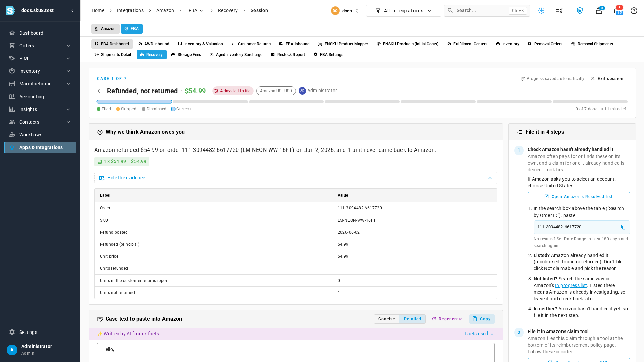Image resolution: width=644 pixels, height=362 pixels.
Task: Click the back arrow beside Refunded, not returned
Action: (x=100, y=91)
